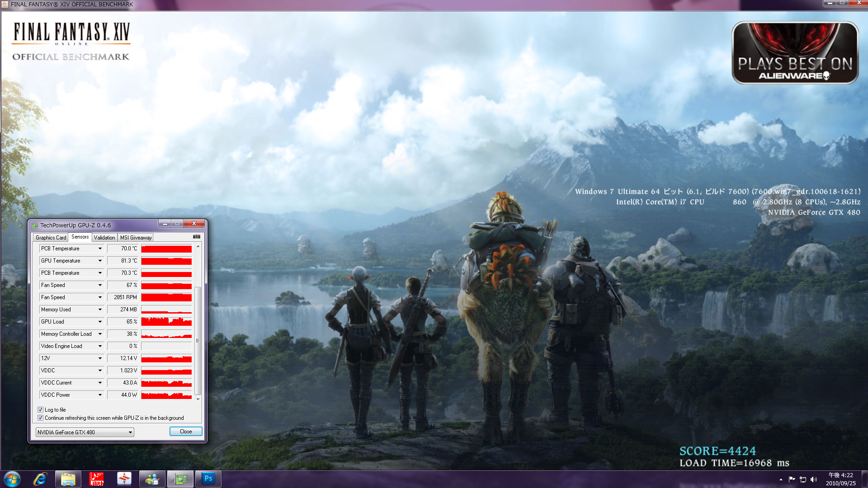The image size is (868, 488).
Task: Open the red Lilith music app icon
Action: pyautogui.click(x=96, y=479)
